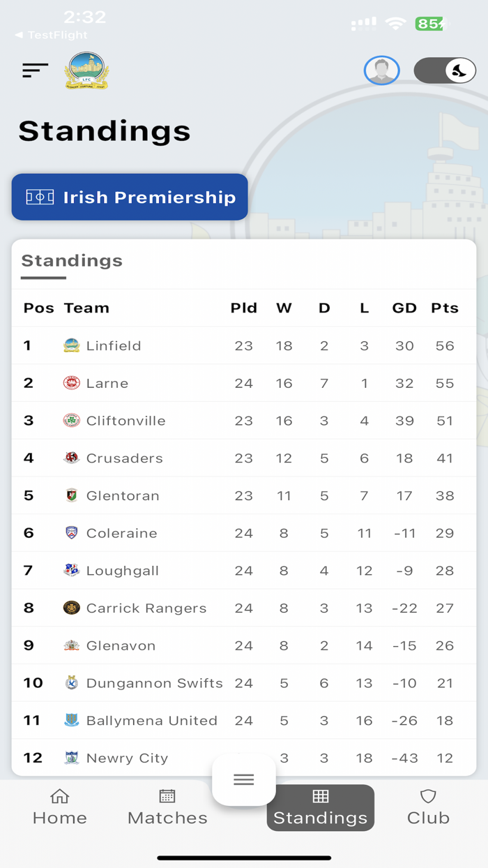
Task: Tap the Linfield FC club crest logo
Action: (x=86, y=70)
